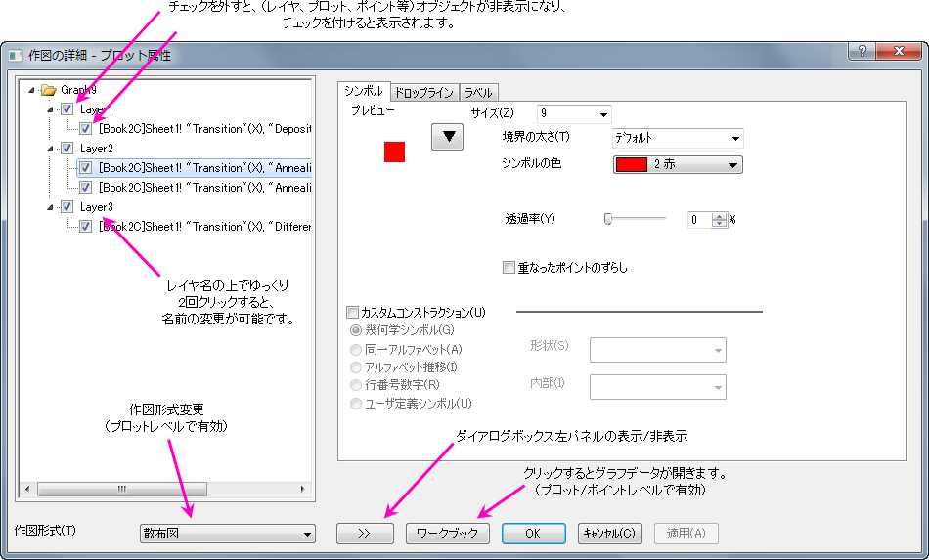The width and height of the screenshot is (929, 560).
Task: Collapse the Layer1 tree node
Action: (x=50, y=109)
